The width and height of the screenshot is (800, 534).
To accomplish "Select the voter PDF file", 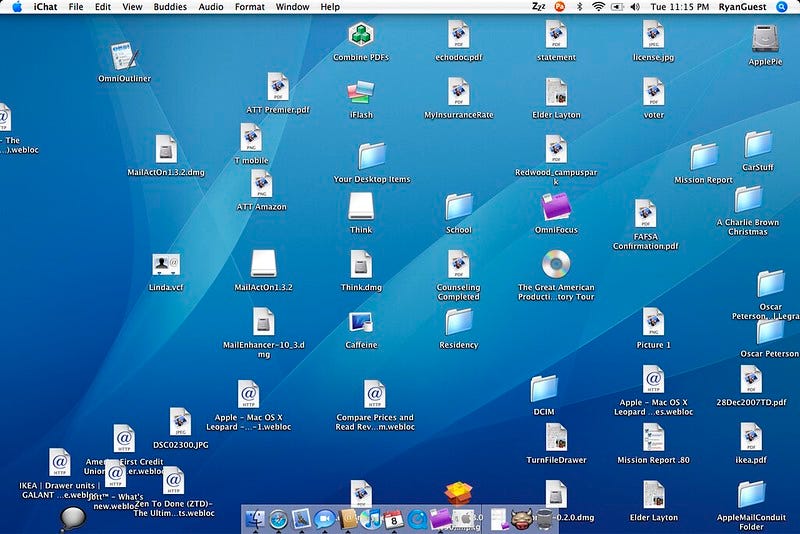I will point(654,92).
